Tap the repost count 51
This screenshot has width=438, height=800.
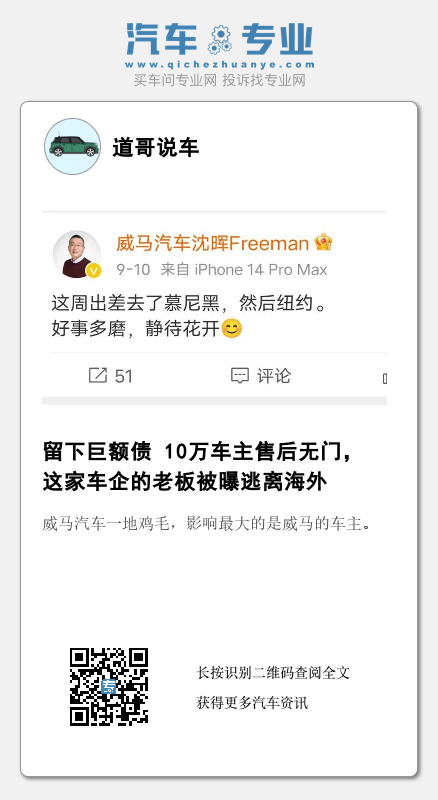[x=124, y=377]
